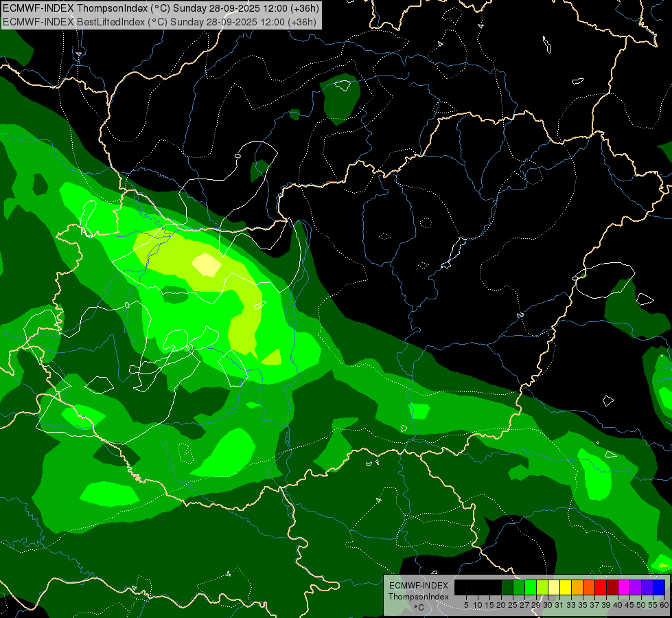The width and height of the screenshot is (672, 618).
Task: Select the red 37-39 legend swatch
Action: [601, 587]
